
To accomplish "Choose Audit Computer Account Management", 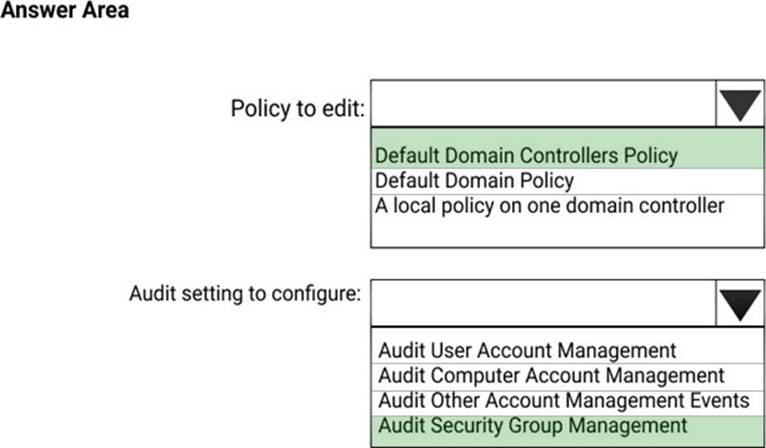I will tap(551, 376).
